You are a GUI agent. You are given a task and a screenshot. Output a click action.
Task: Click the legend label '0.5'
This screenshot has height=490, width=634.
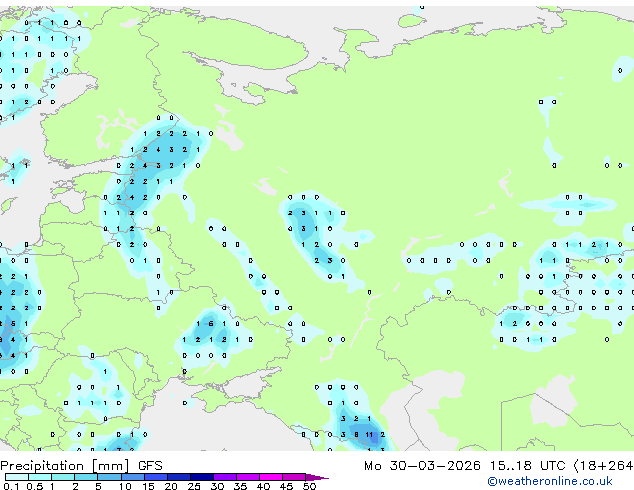[x=35, y=486]
